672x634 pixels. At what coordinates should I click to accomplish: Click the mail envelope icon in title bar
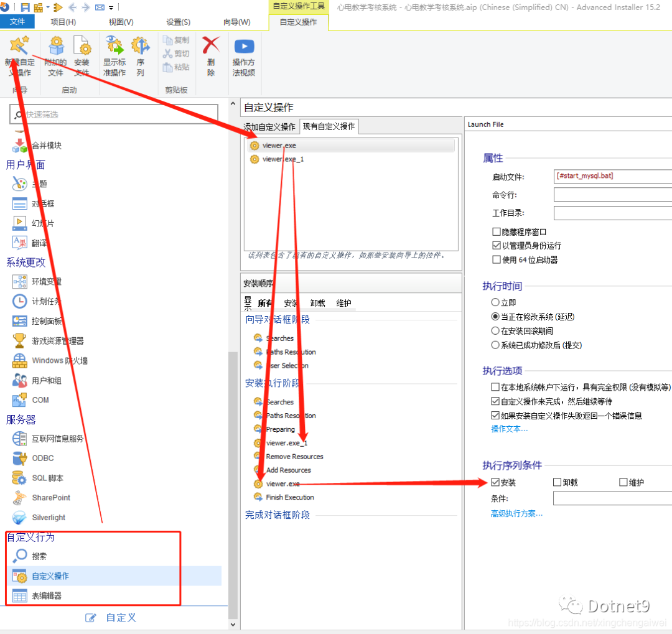[100, 7]
